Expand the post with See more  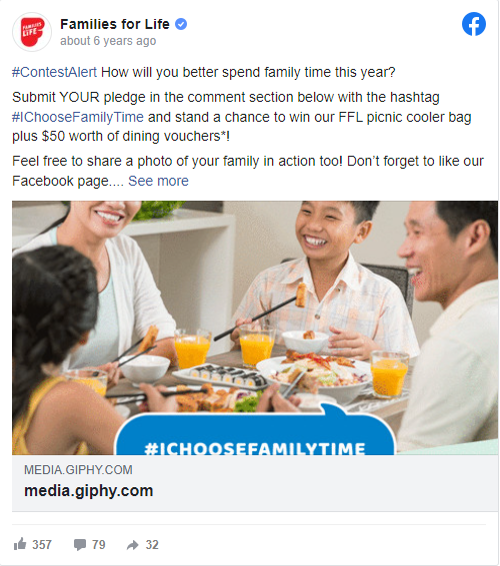click(x=158, y=181)
